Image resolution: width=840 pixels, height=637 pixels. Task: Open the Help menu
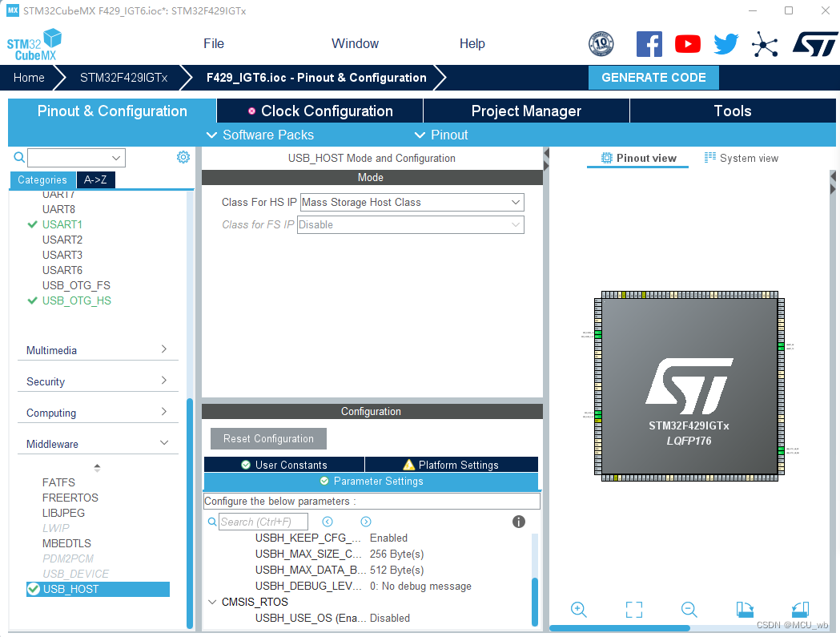[472, 43]
